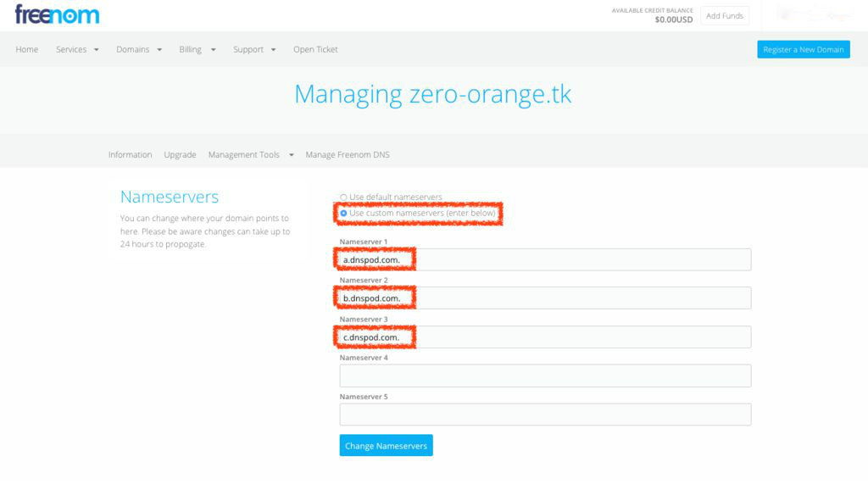Click the Nameservers section heading
Viewport: 868px width, 484px height.
[170, 197]
